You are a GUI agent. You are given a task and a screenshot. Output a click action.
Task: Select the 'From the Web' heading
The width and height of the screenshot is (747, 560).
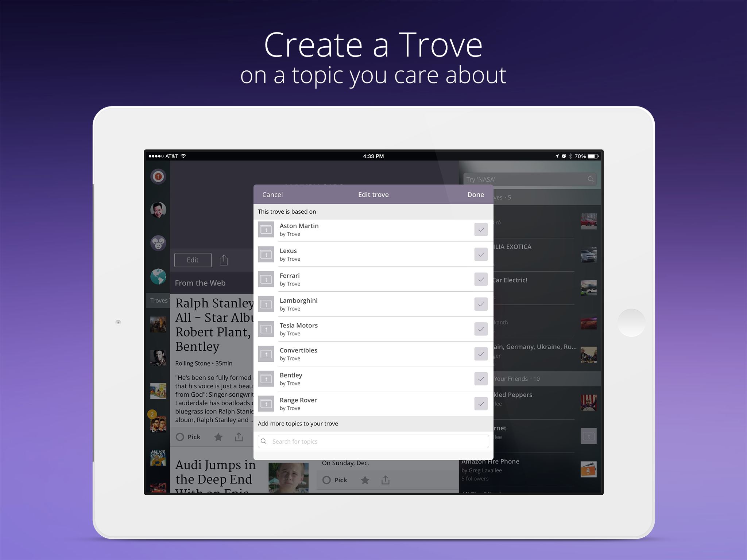200,283
